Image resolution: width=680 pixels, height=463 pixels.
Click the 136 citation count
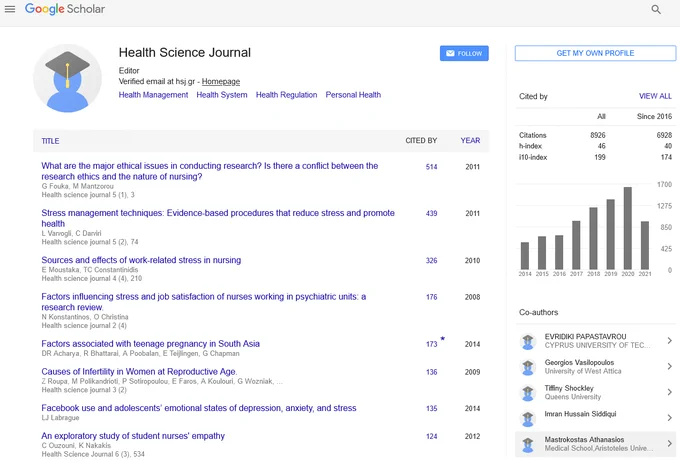[x=432, y=372]
